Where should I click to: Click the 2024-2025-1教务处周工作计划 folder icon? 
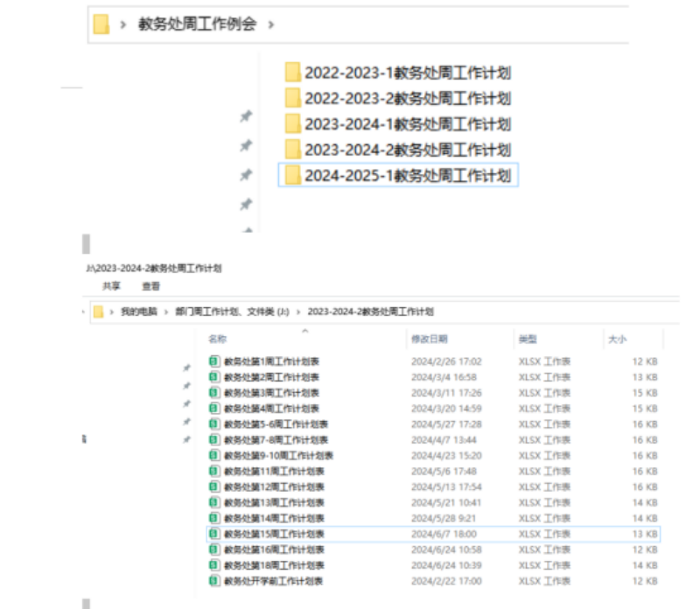(293, 176)
